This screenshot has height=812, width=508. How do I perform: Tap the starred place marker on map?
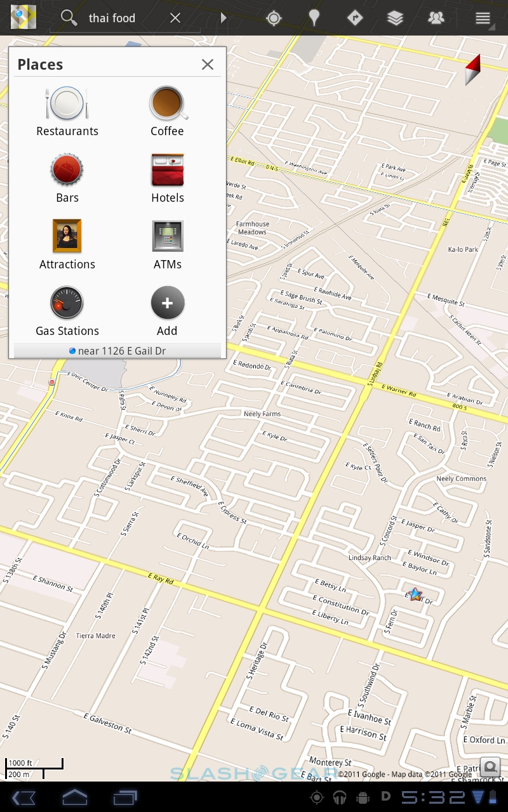coord(415,594)
